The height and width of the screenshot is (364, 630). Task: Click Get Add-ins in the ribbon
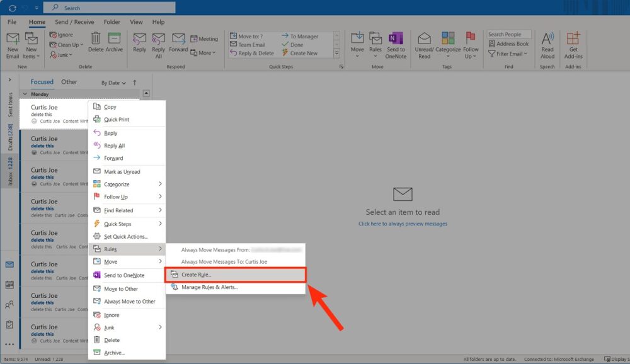(x=573, y=44)
